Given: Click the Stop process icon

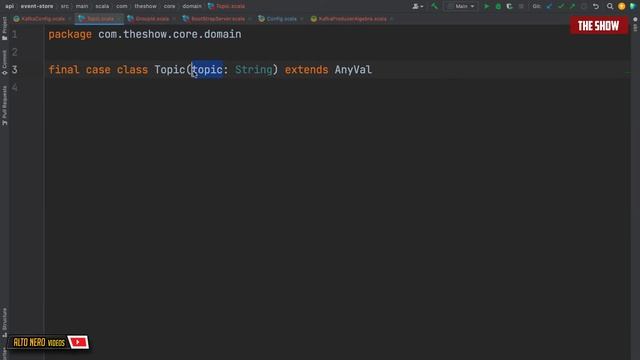Looking at the screenshot, I should tap(521, 6).
